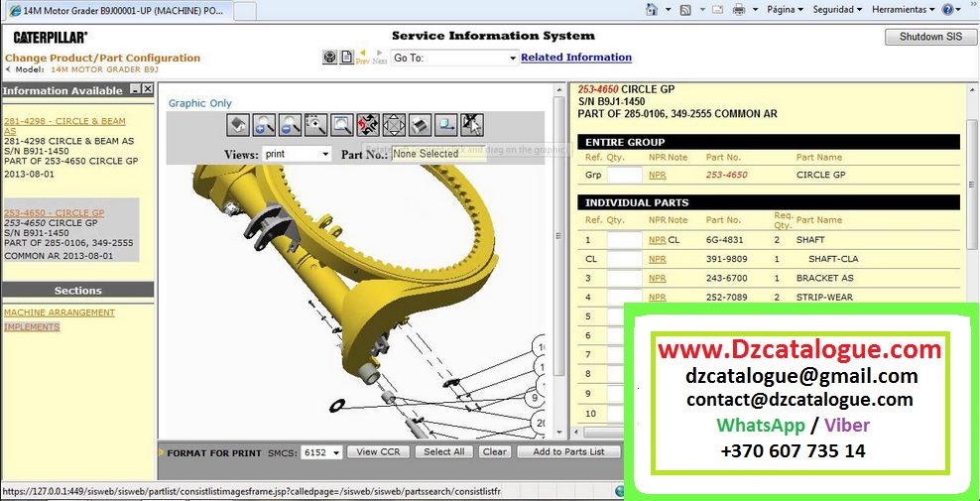The image size is (980, 501).
Task: Select the 14M Motor Grader browser tab
Action: (x=117, y=11)
